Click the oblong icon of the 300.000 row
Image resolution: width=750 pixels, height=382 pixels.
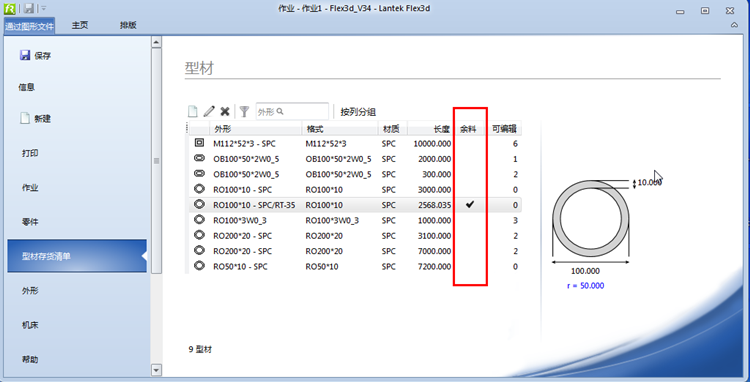pyautogui.click(x=199, y=174)
